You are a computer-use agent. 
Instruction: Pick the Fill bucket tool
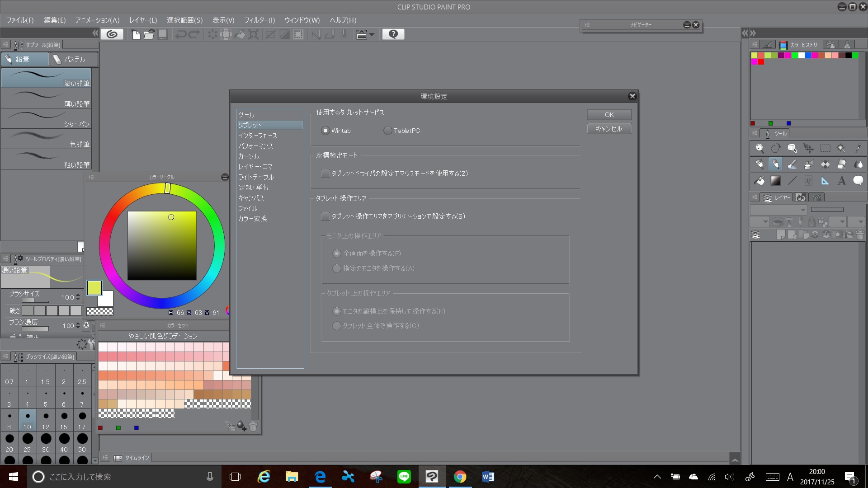(759, 181)
